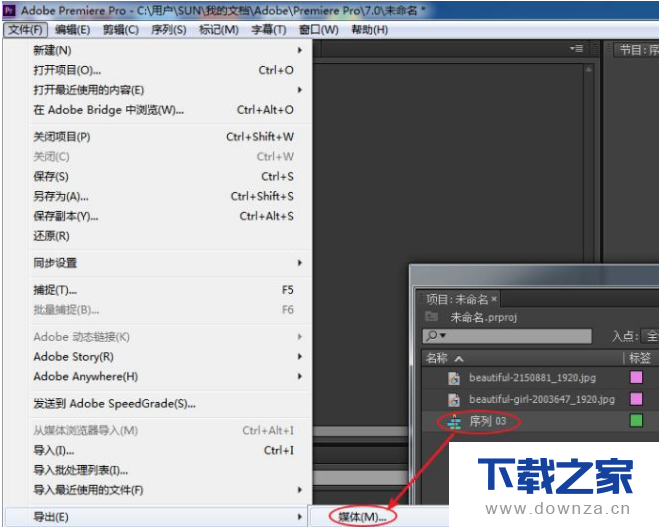
Task: Click the 标签 column header
Action: coord(641,358)
